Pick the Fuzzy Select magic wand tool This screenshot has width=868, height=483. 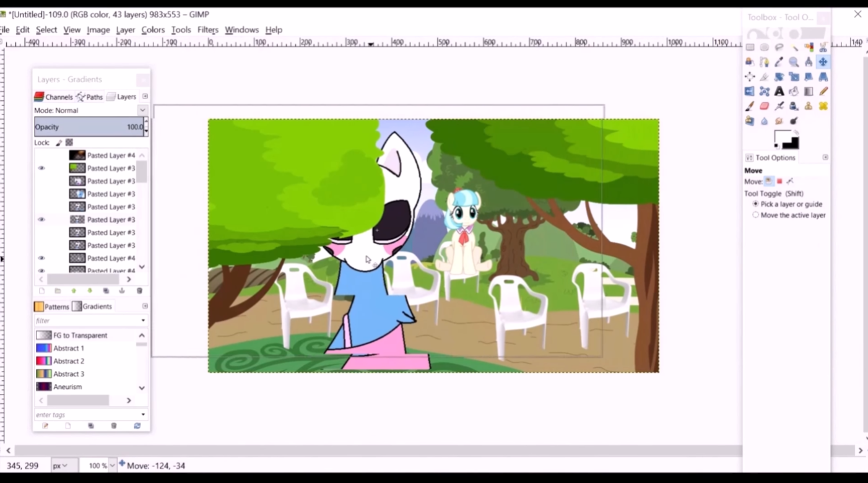tap(794, 47)
